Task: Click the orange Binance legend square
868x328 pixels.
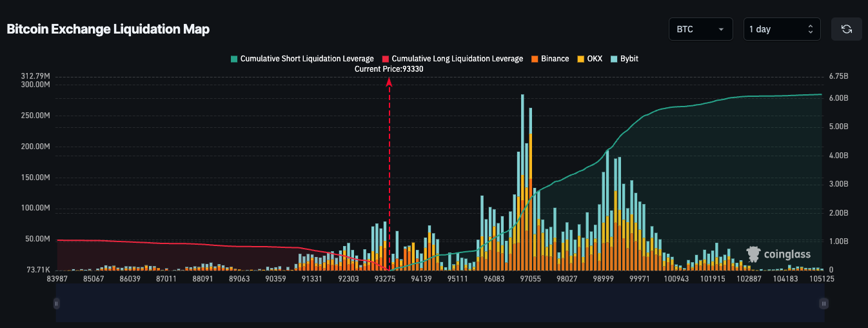Action: point(535,59)
